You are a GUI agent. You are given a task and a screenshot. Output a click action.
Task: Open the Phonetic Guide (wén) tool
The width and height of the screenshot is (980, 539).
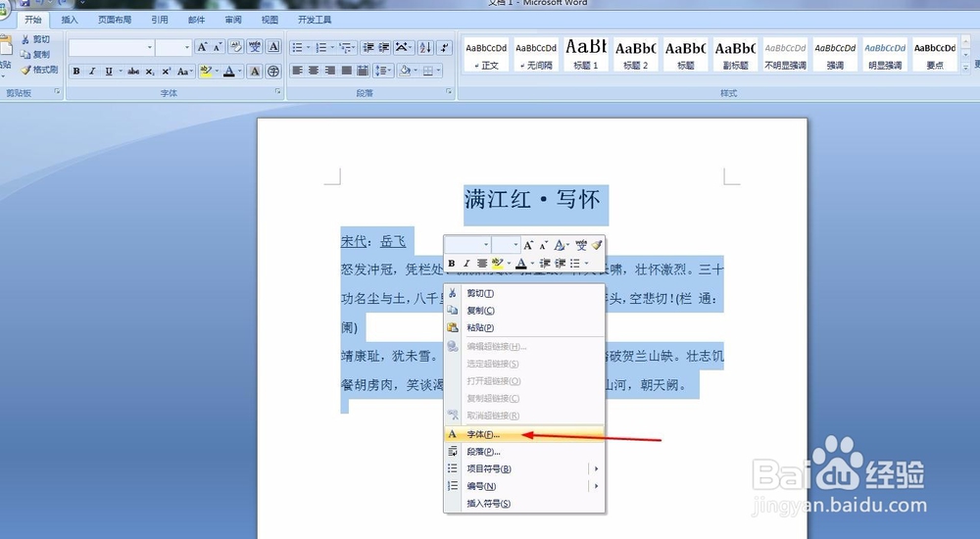(x=255, y=47)
